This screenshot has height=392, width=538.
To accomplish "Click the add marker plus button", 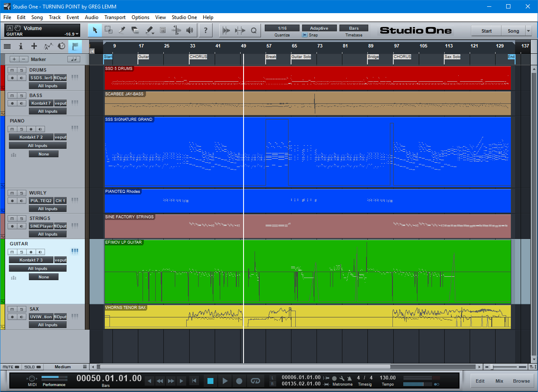I will (14, 59).
